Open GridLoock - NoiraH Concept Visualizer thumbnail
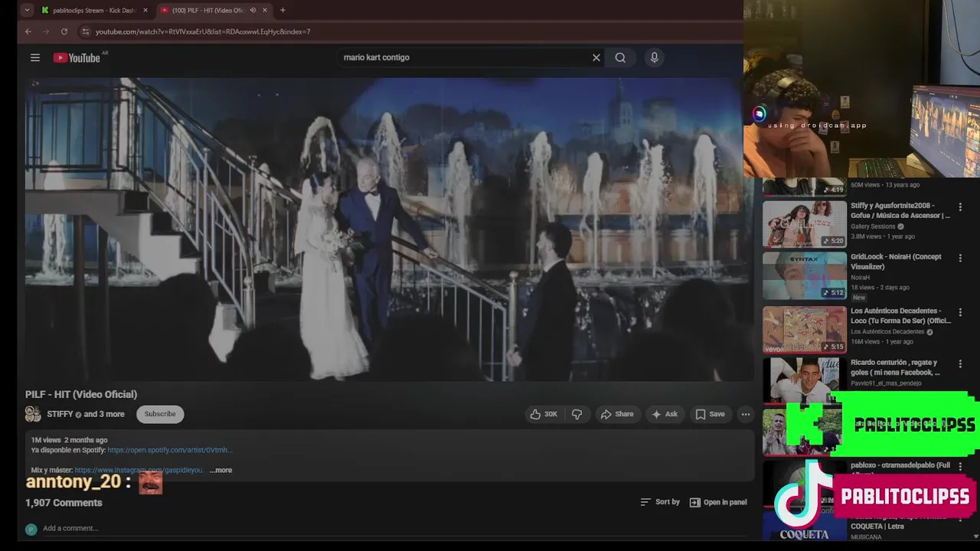This screenshot has height=551, width=980. 805,276
